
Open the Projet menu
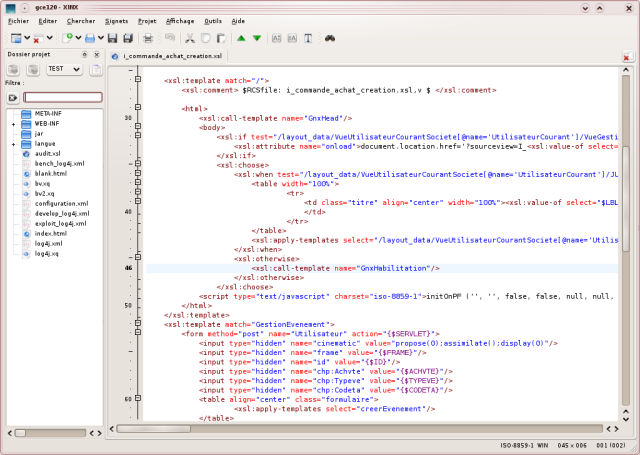[147, 21]
